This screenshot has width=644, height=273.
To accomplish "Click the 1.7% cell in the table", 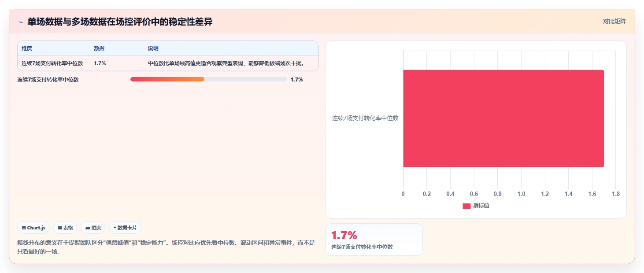I will pyautogui.click(x=100, y=63).
